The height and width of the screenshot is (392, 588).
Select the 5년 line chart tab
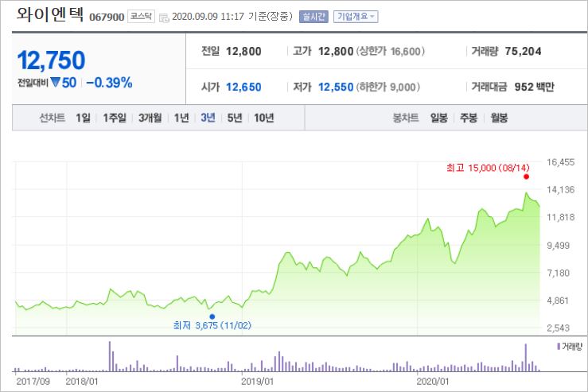(235, 118)
